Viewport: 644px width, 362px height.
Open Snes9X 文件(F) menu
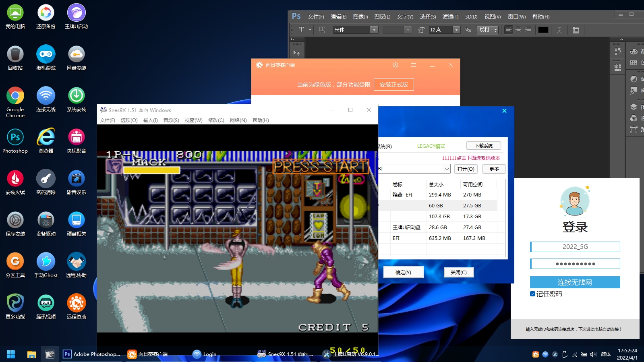click(107, 120)
